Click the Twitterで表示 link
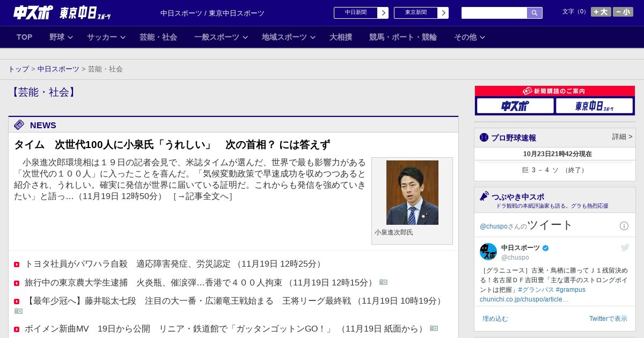This screenshot has height=338, width=644. pyautogui.click(x=608, y=319)
